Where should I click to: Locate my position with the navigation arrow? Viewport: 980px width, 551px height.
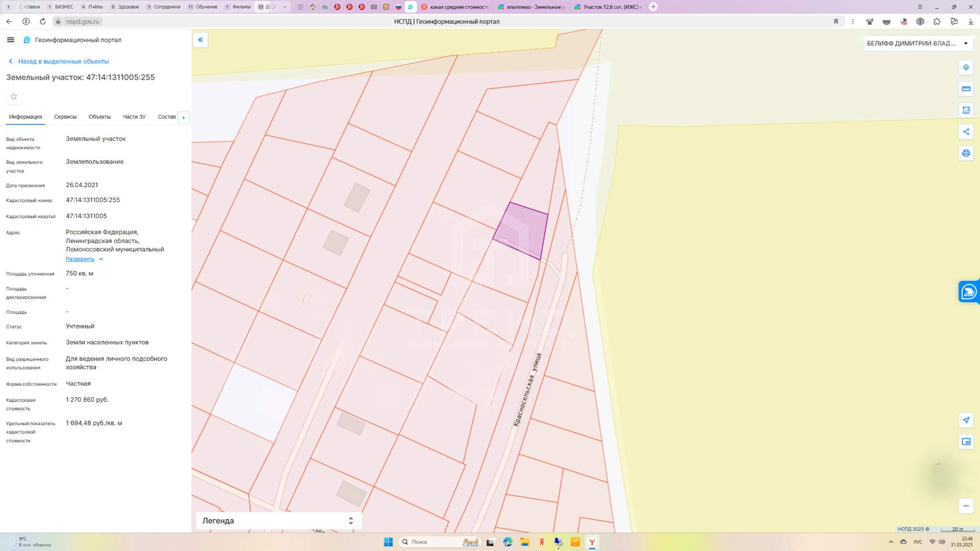966,420
